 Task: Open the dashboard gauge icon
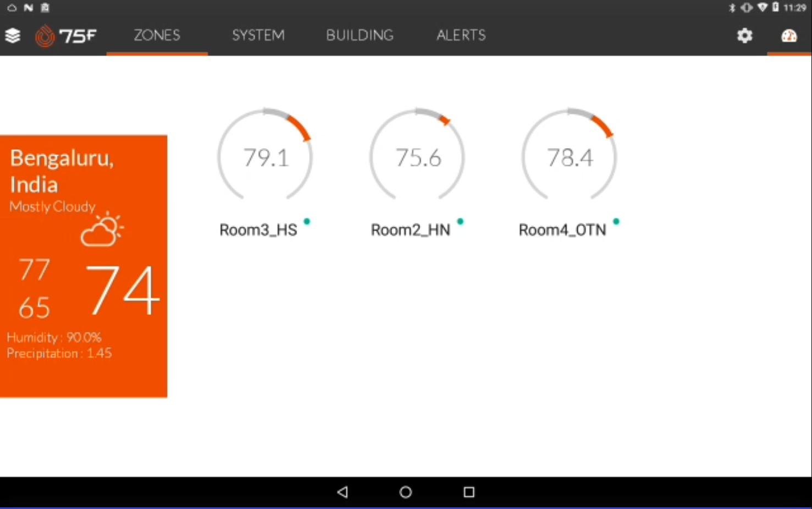[789, 36]
